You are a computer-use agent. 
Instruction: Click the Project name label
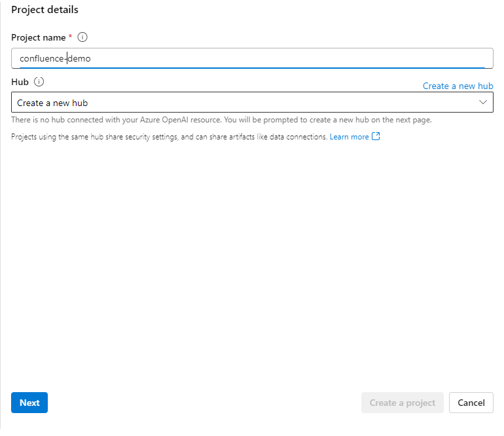(x=38, y=37)
